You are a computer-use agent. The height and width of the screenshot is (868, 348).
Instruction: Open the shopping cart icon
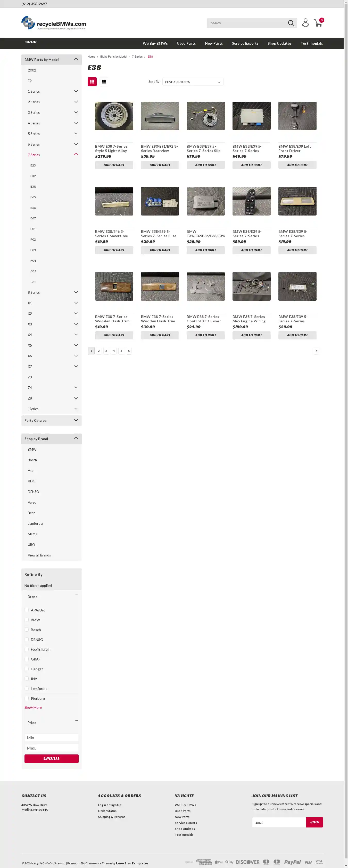[x=318, y=23]
